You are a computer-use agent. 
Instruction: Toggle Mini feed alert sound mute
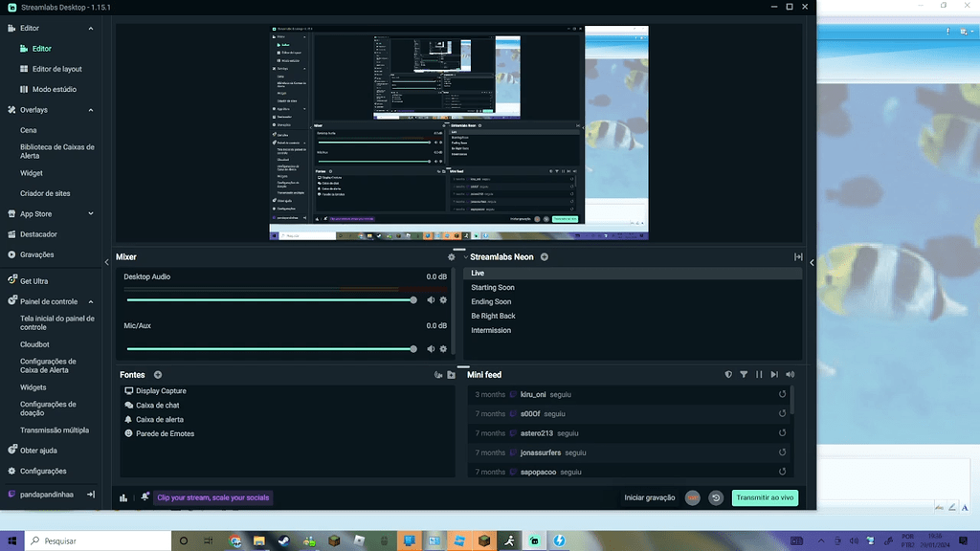790,375
